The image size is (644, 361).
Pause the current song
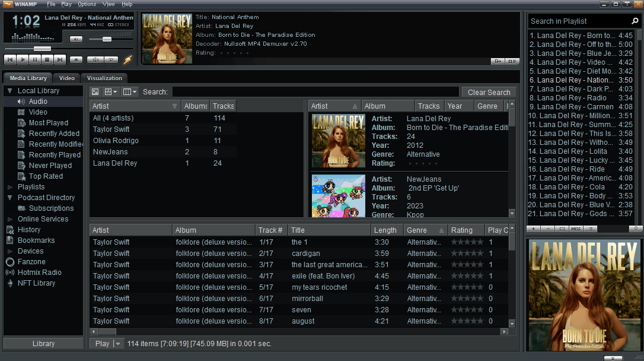coord(35,59)
